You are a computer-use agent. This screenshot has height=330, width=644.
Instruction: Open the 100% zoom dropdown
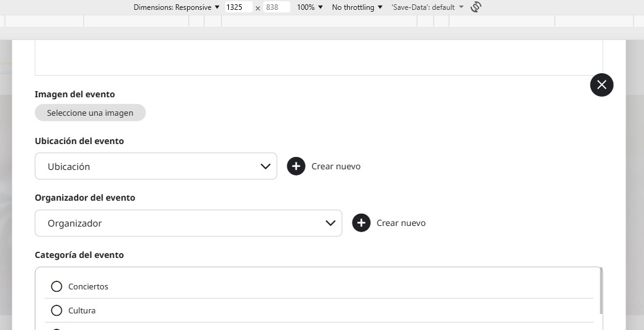point(309,7)
